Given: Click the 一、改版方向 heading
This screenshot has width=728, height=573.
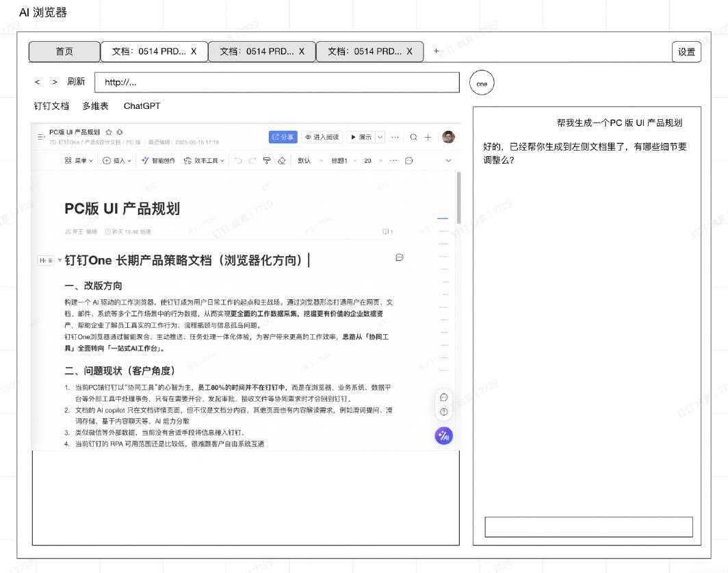Looking at the screenshot, I should point(93,285).
